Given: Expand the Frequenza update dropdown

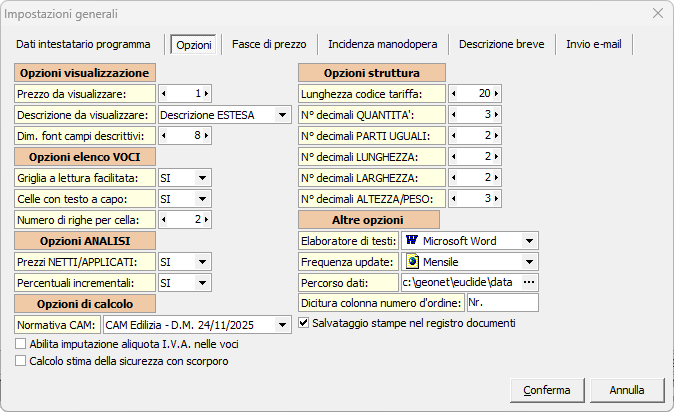Looking at the screenshot, I should tap(529, 261).
